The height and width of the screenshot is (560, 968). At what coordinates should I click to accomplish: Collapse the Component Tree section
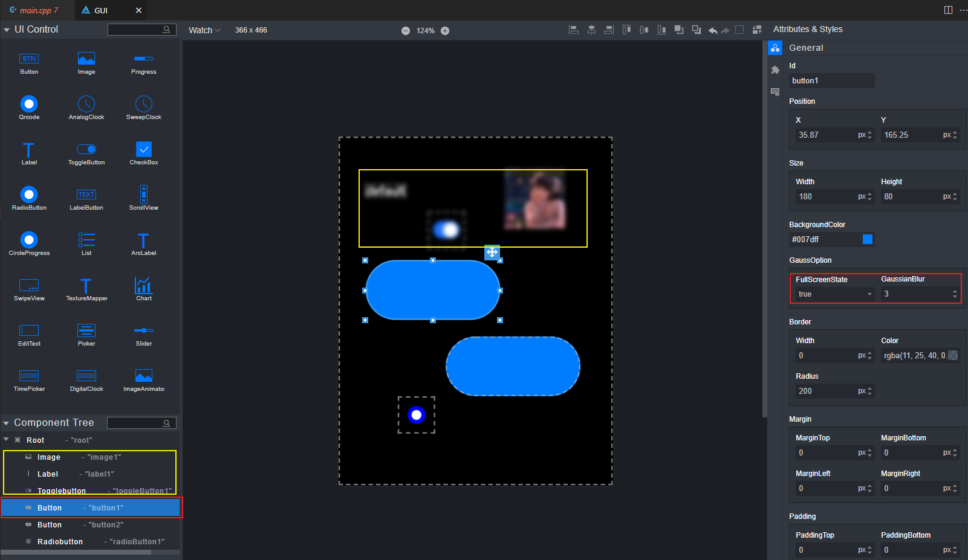[7, 423]
